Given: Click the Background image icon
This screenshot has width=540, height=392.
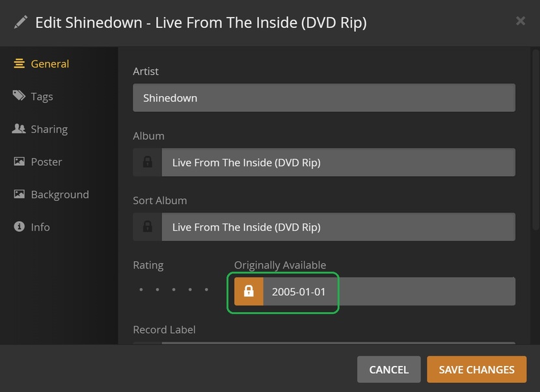Looking at the screenshot, I should (x=20, y=194).
